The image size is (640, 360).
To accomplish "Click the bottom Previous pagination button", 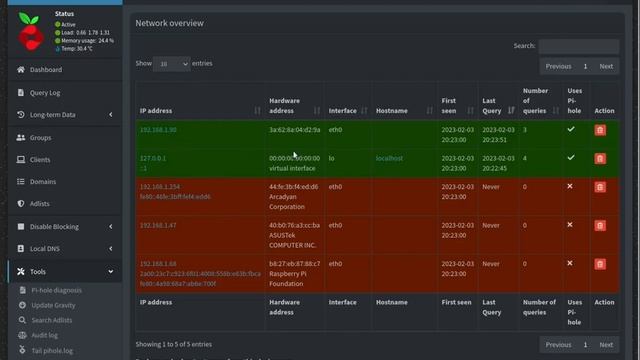I will [x=558, y=345].
